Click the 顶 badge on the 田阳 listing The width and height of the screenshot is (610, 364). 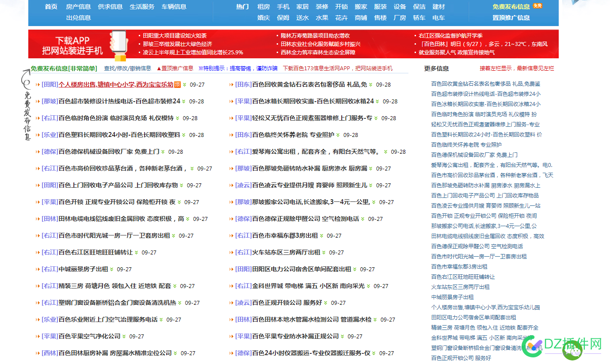[177, 84]
